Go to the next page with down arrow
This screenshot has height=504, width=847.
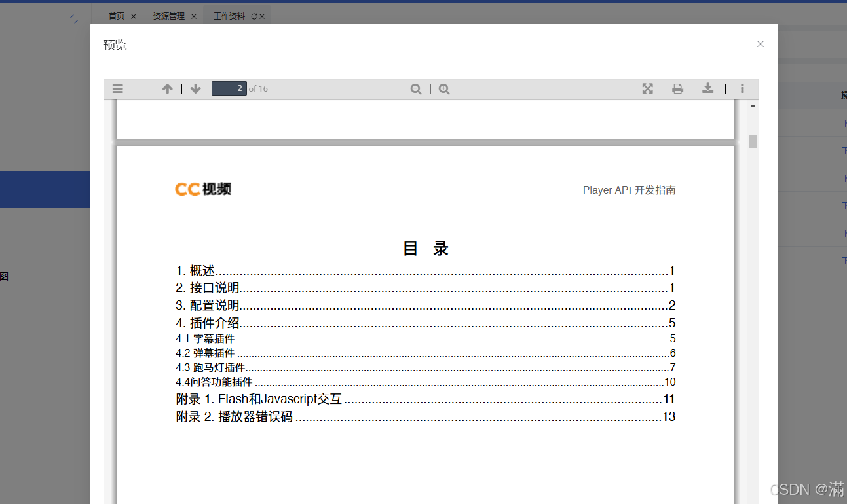tap(195, 88)
